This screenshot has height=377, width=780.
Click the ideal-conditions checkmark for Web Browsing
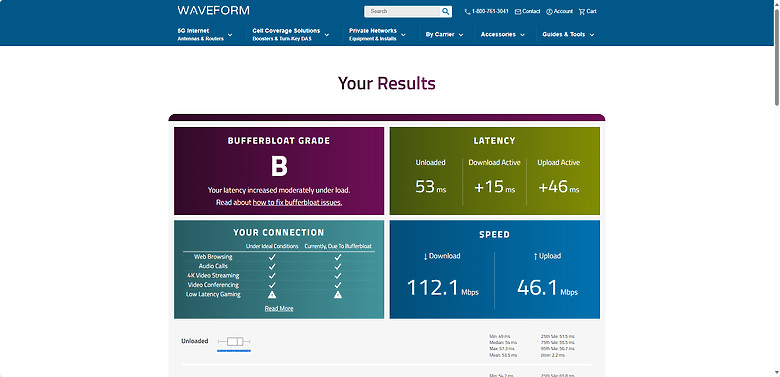coord(272,257)
